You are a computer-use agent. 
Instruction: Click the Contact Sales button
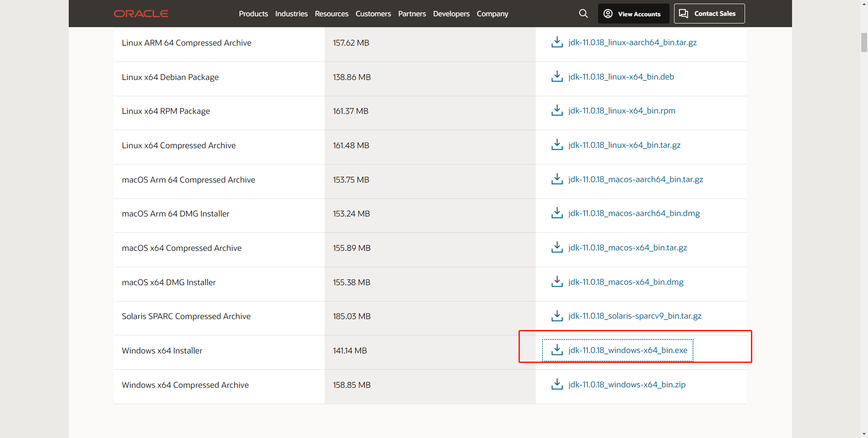(709, 14)
